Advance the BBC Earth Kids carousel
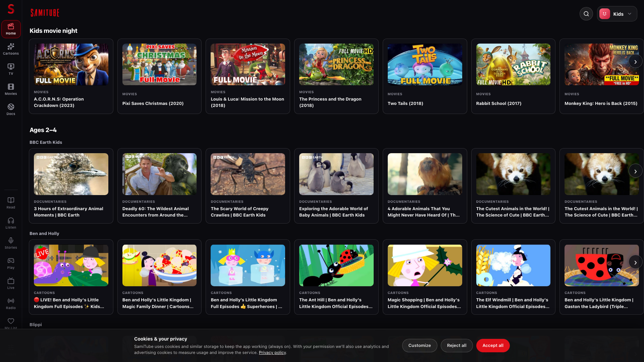 (x=635, y=171)
